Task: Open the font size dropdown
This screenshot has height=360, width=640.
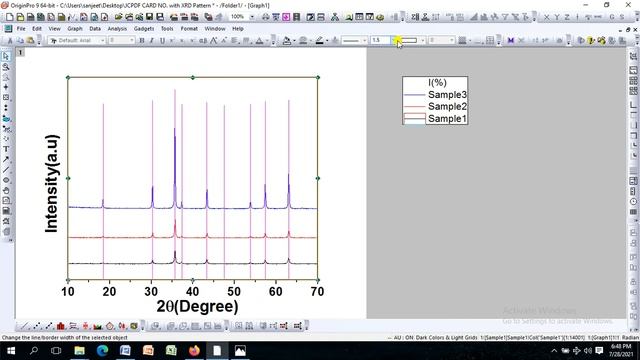Action: pos(132,40)
